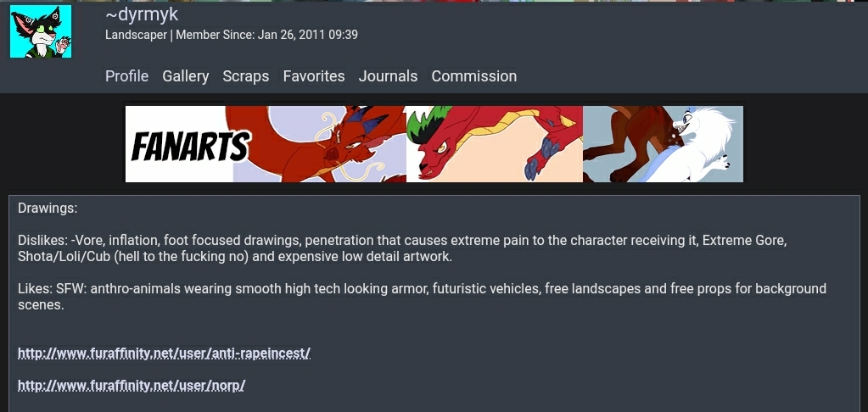The image size is (868, 412).
Task: Click the Drawings: heading text
Action: [48, 209]
